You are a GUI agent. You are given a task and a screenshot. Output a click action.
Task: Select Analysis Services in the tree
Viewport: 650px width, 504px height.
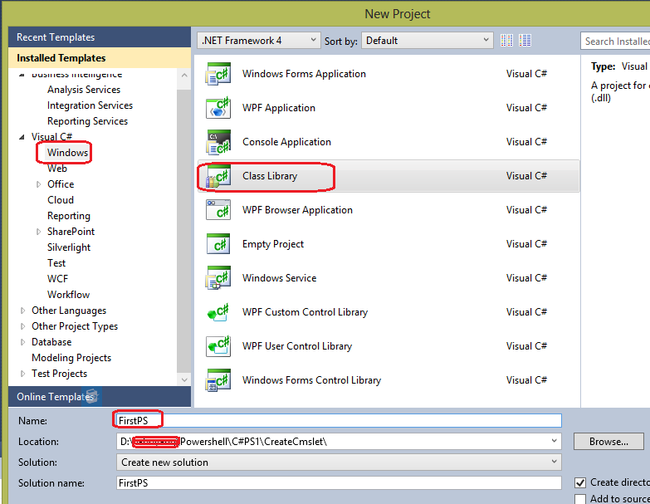coord(84,90)
